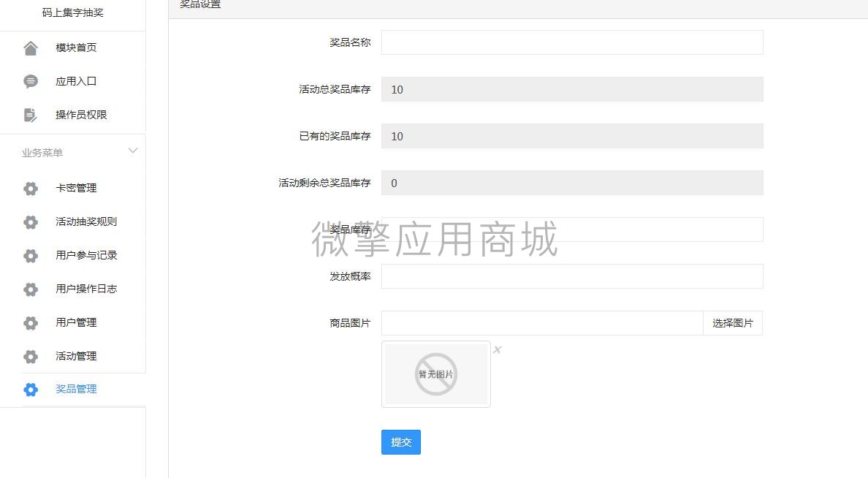Select the 活动抽奖规则 gear icon

click(30, 221)
